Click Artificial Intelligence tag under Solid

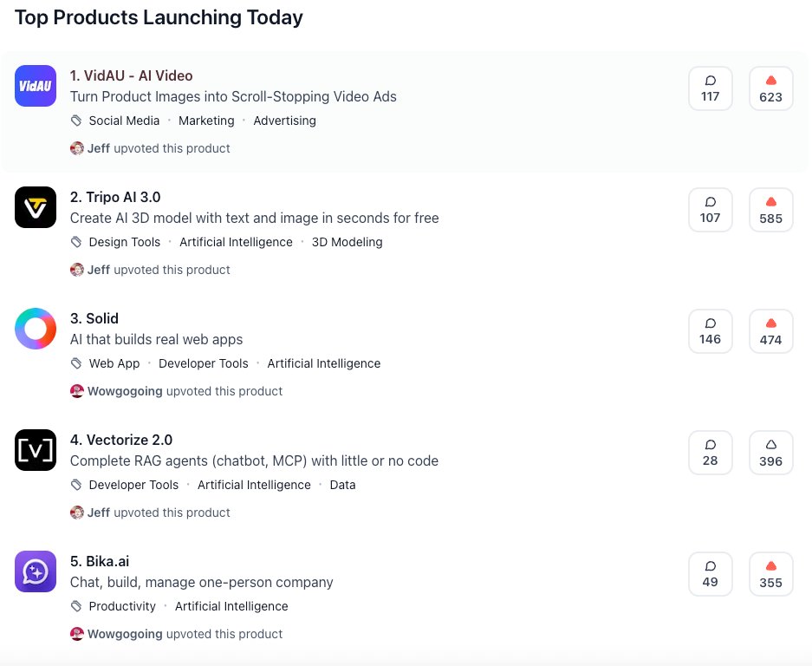[323, 363]
